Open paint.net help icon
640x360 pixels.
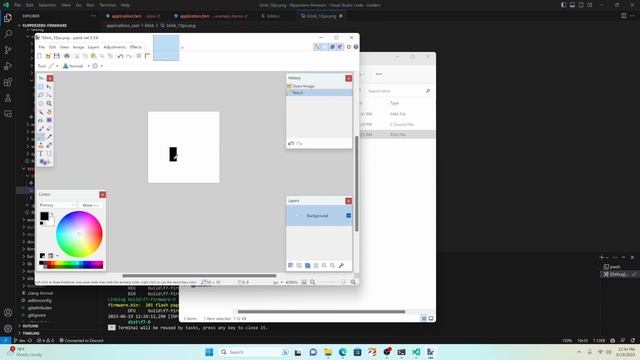pyautogui.click(x=356, y=47)
